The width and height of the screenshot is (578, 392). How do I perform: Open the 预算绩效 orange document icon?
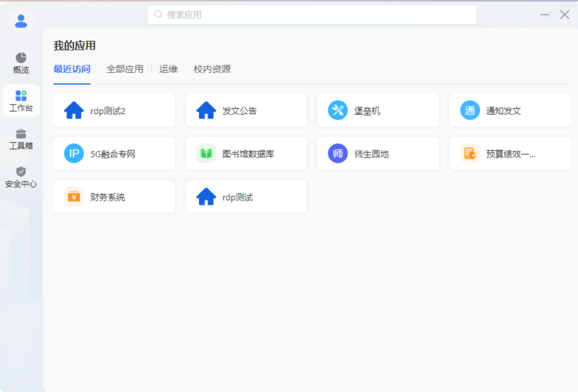pos(470,153)
